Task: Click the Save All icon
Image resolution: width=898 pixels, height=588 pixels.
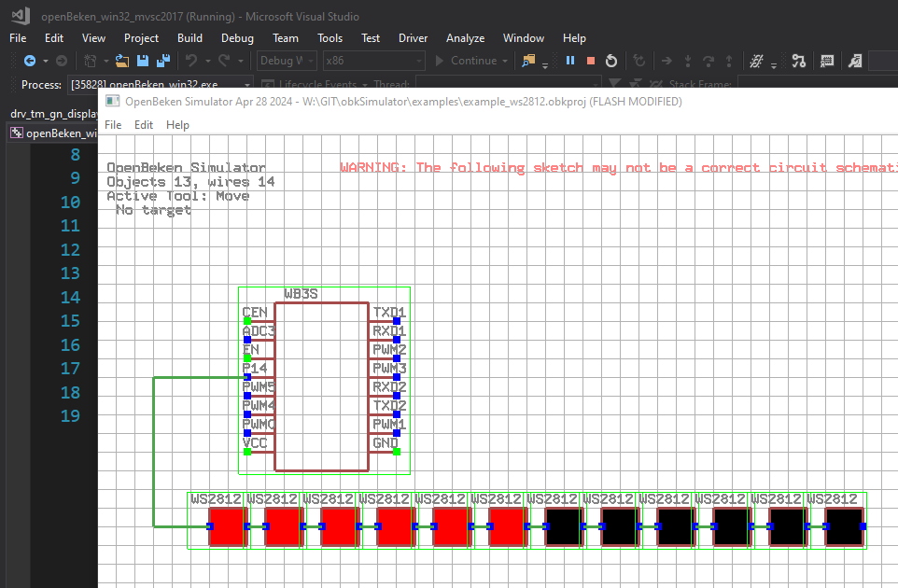Action: [163, 61]
